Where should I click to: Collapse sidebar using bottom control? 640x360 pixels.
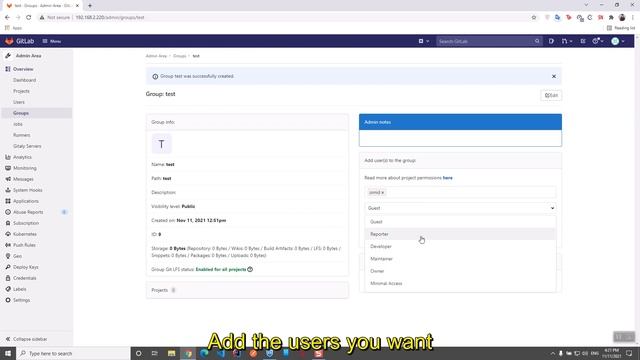27,339
